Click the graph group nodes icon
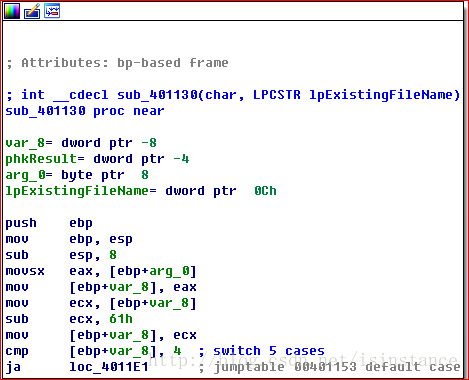Screen dimensions: 469x380 click(x=52, y=11)
